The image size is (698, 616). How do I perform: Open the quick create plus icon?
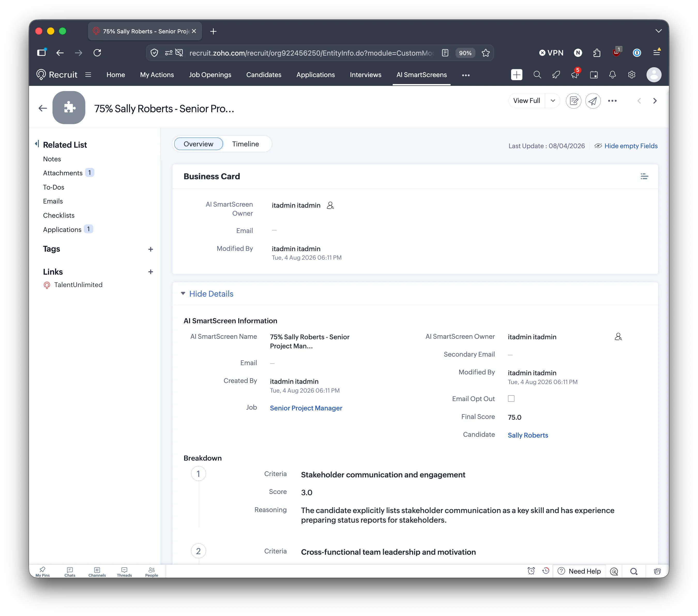(x=516, y=74)
